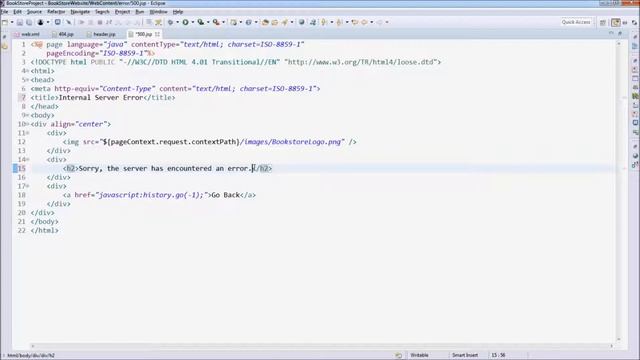640x360 pixels.
Task: Click the vertical scrollbar down arrow
Action: [619, 339]
